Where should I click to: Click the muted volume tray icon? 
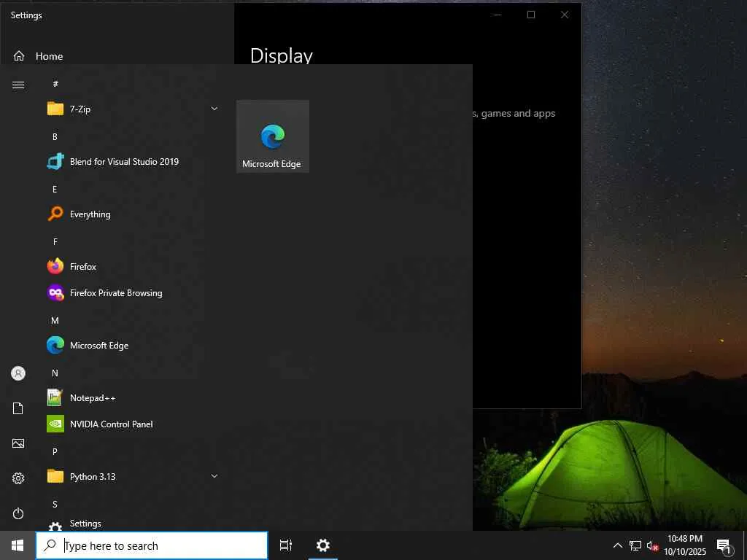point(653,545)
